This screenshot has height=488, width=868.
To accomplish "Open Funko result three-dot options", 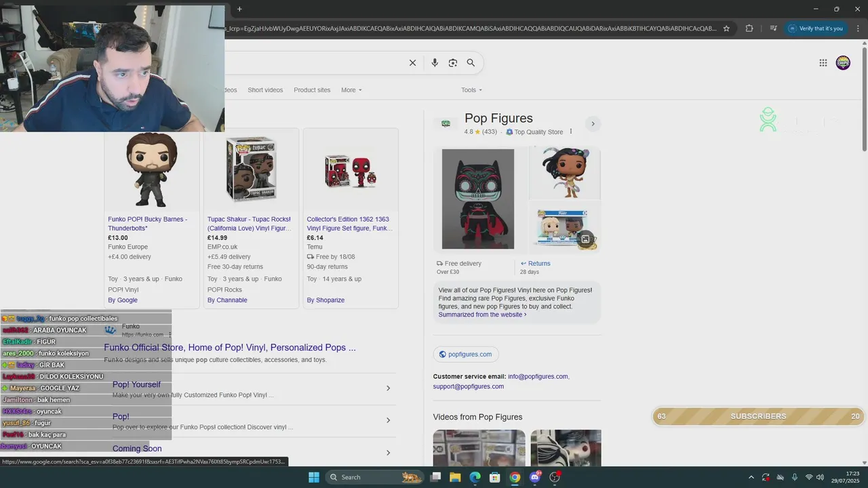I will 170,335.
